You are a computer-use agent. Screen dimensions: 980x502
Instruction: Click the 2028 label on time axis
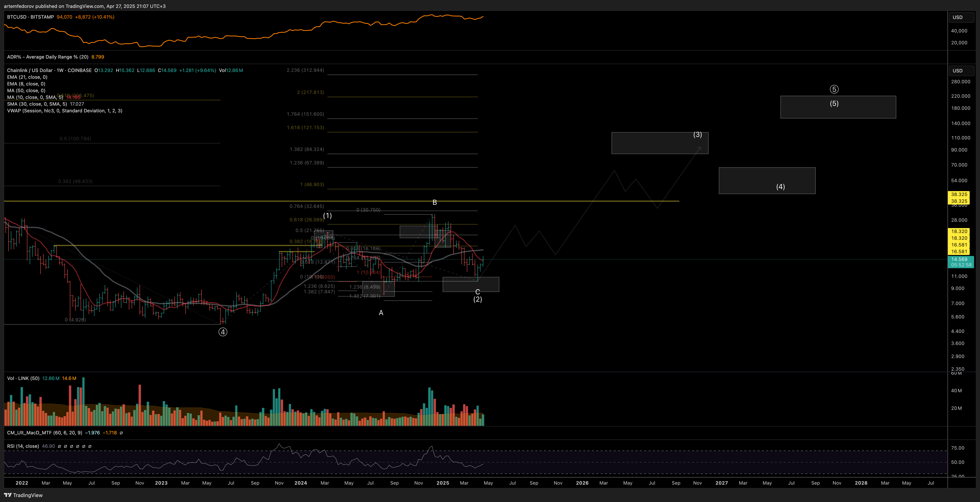pyautogui.click(x=861, y=483)
